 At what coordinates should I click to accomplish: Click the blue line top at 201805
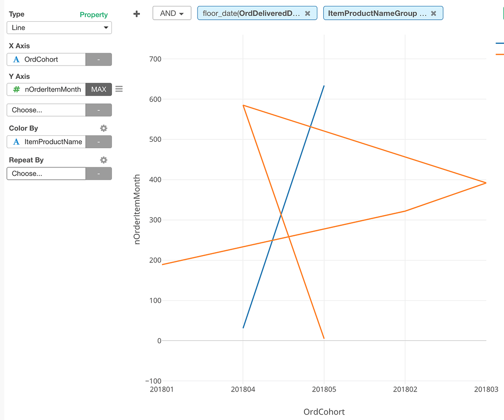click(x=324, y=86)
